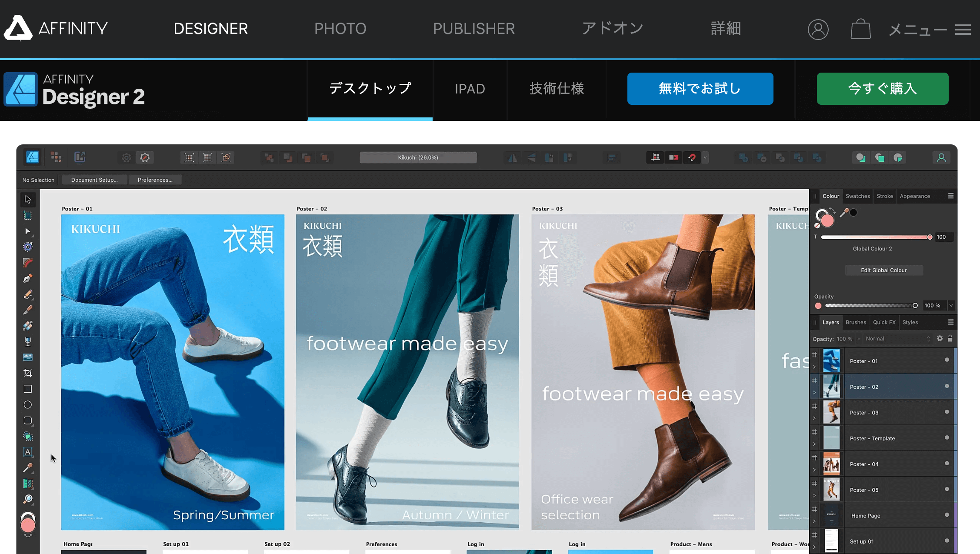Expand the Stroke tab panel

pyautogui.click(x=884, y=196)
